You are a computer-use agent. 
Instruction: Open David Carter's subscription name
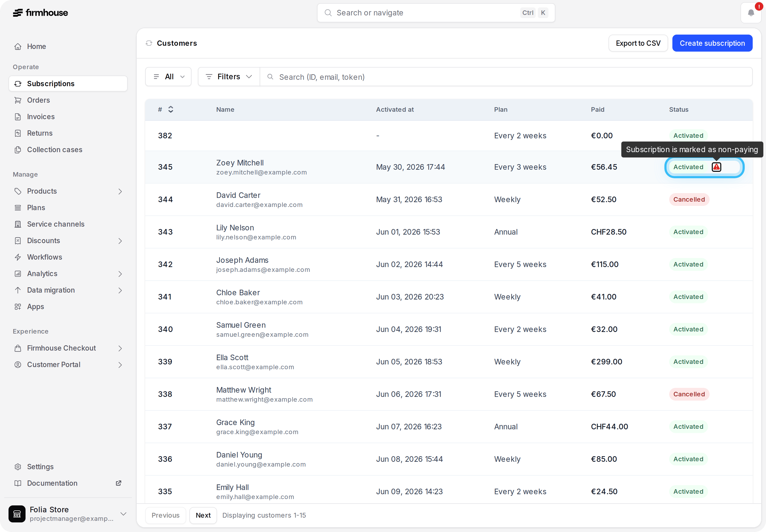click(x=238, y=195)
